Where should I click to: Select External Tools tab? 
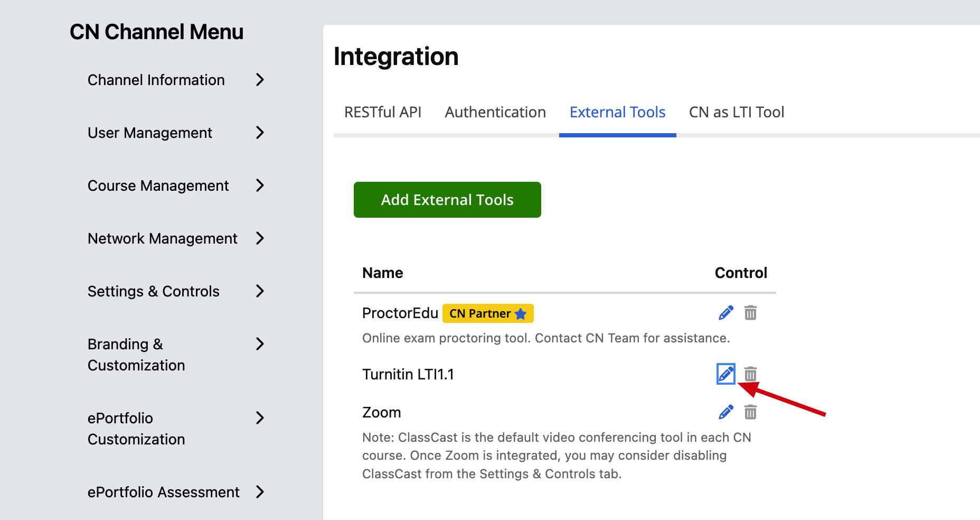(617, 112)
